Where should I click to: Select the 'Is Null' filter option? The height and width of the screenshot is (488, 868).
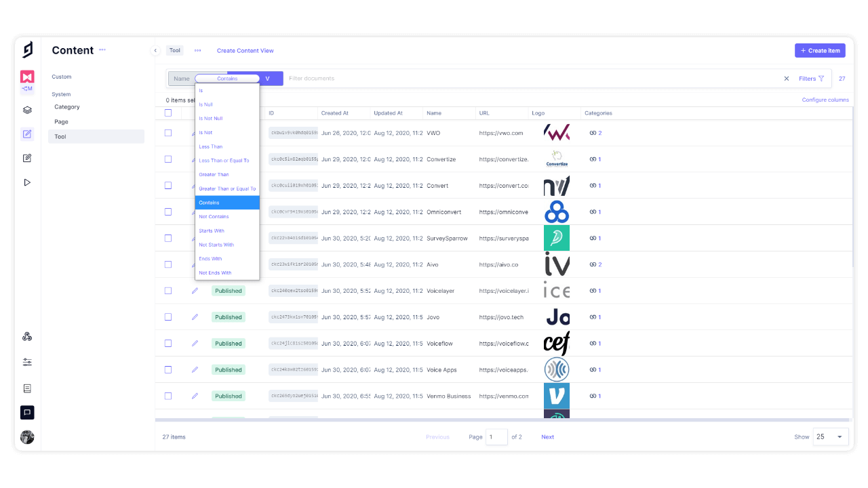point(227,104)
